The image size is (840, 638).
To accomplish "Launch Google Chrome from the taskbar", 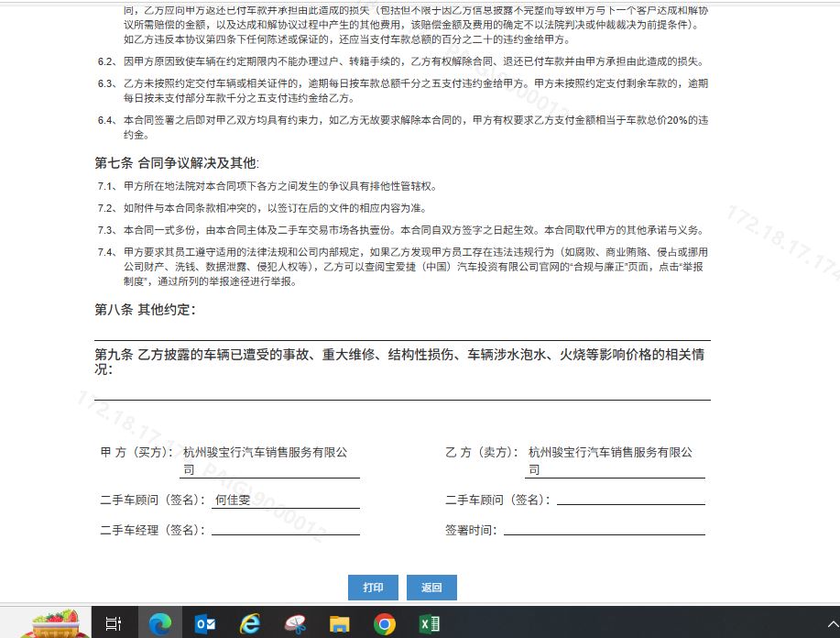I will click(385, 623).
